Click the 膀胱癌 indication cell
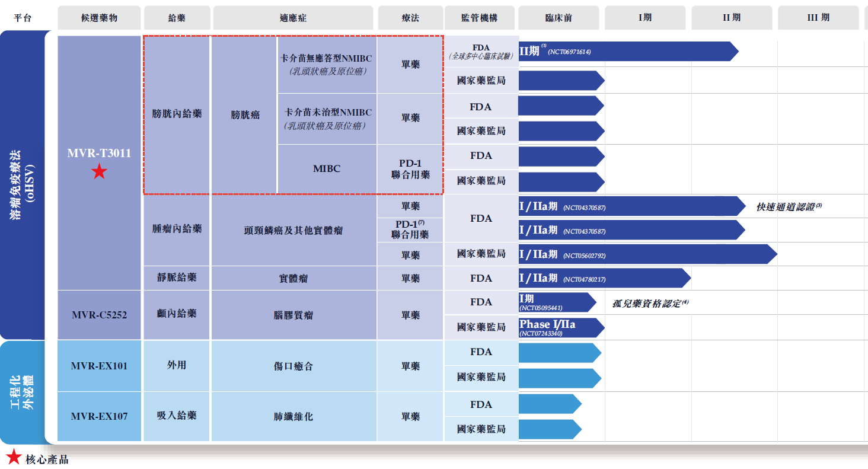Image resolution: width=868 pixels, height=469 pixels. click(245, 114)
